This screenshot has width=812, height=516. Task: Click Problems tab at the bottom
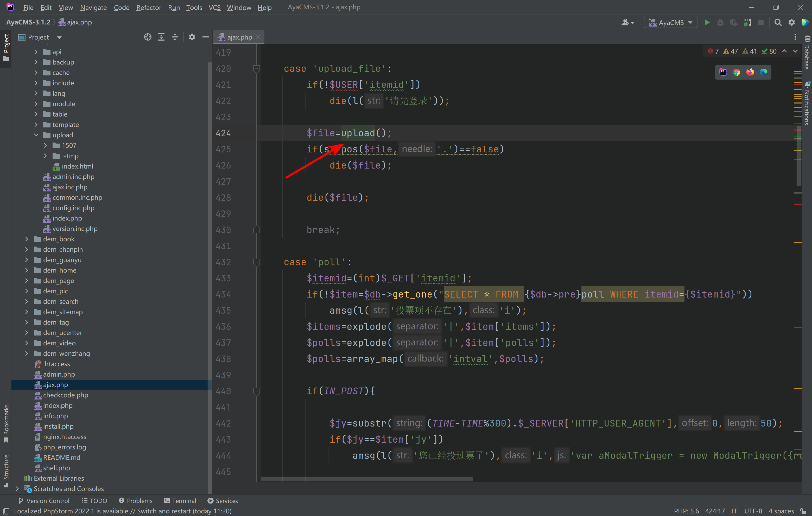tap(136, 500)
